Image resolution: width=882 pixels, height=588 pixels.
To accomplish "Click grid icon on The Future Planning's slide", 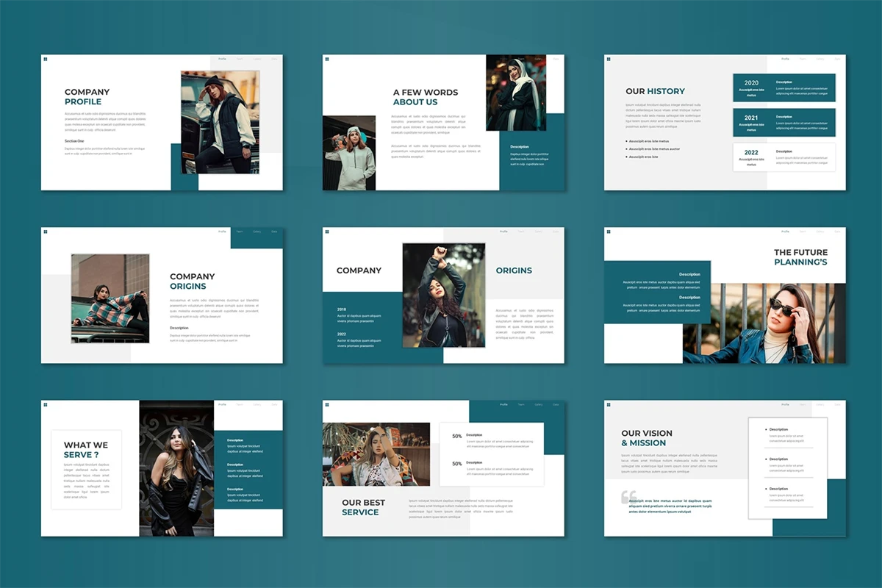I will click(609, 232).
